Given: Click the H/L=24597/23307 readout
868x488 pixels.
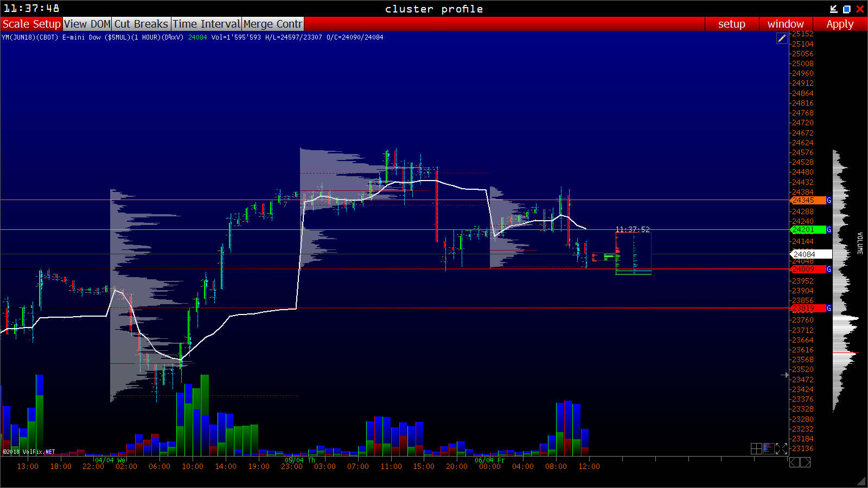Looking at the screenshot, I should 293,37.
